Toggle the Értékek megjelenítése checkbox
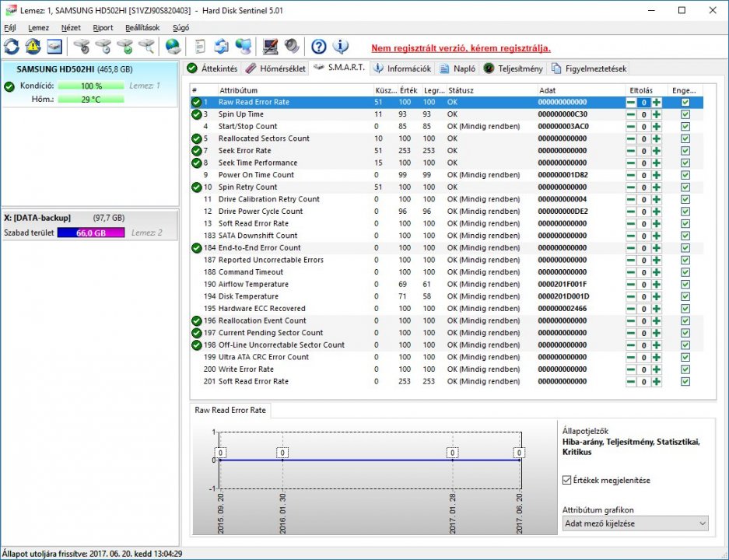The height and width of the screenshot is (560, 729). point(566,481)
